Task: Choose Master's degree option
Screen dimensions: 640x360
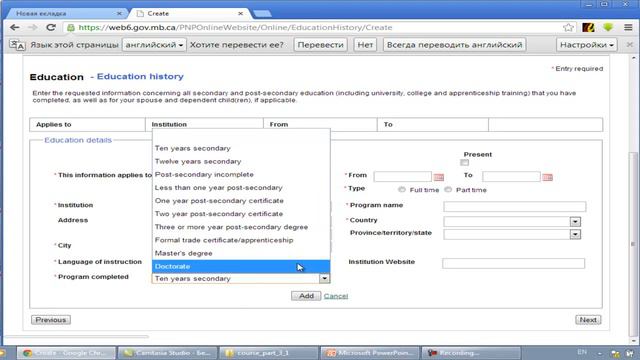Action: [x=241, y=253]
